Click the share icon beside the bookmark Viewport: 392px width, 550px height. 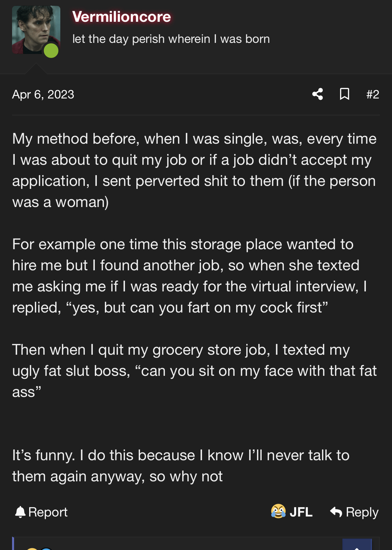tap(318, 94)
